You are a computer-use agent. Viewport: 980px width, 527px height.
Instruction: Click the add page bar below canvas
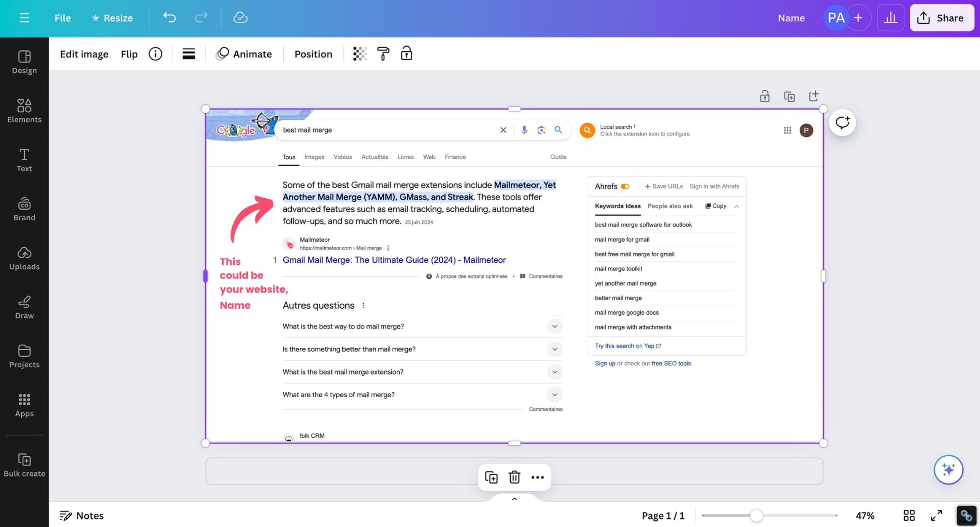click(x=514, y=471)
